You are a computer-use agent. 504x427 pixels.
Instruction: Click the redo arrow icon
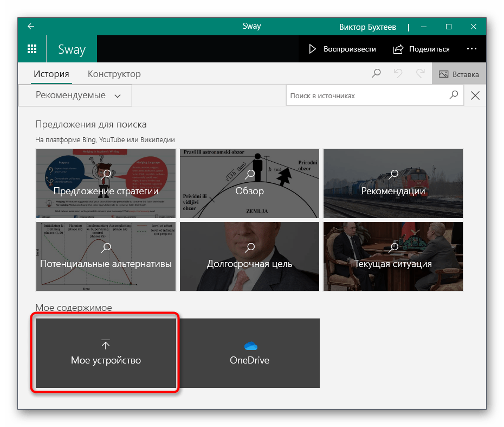pos(420,74)
